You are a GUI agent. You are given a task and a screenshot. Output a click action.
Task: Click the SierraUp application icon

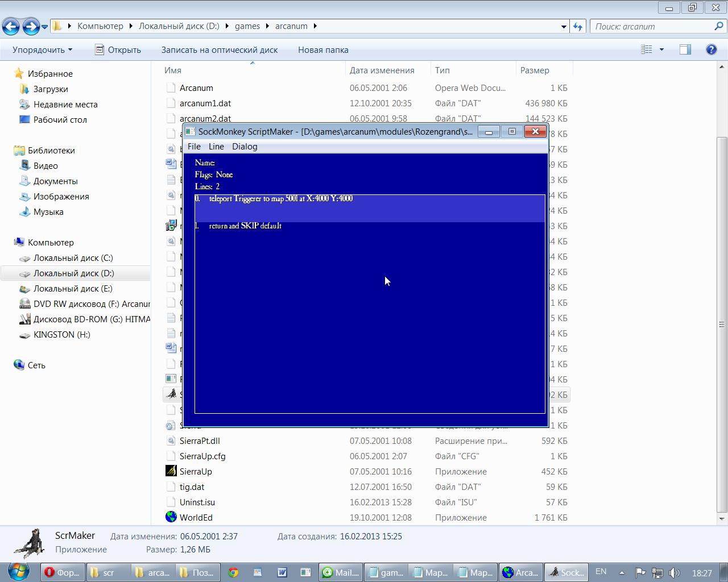(x=171, y=471)
